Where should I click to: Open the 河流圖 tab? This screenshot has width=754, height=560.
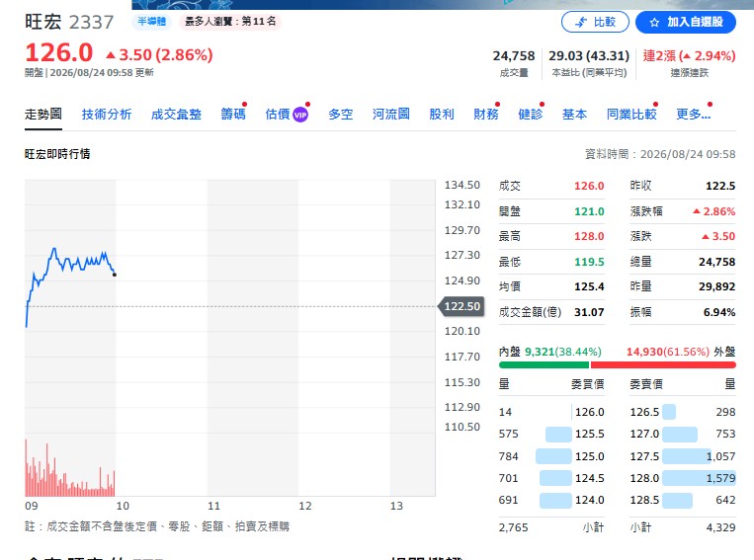(x=391, y=115)
